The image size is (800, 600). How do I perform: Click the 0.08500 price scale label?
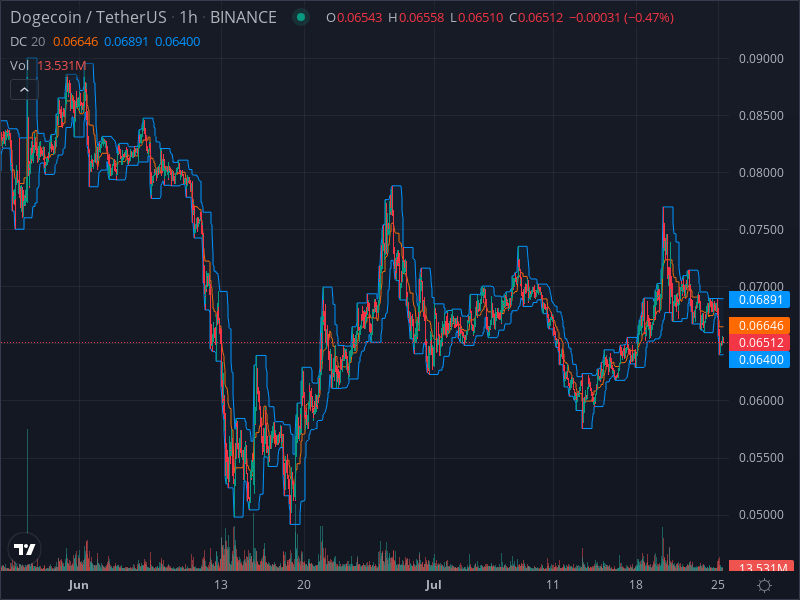[x=761, y=116]
